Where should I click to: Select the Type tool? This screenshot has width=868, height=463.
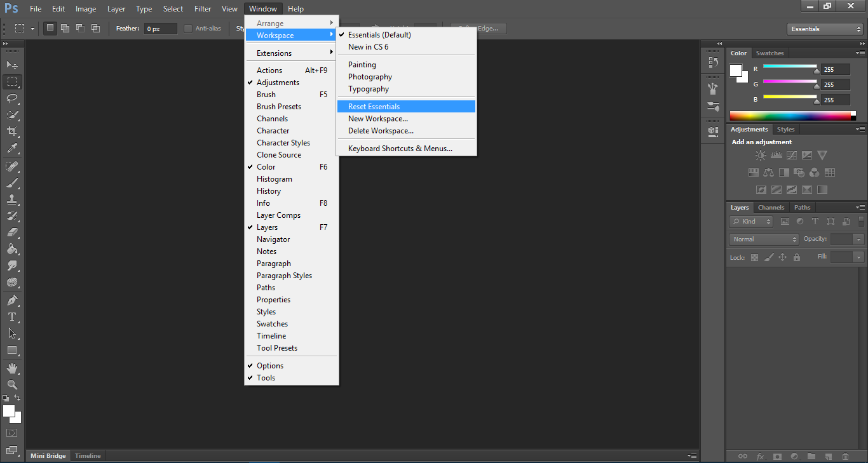click(x=12, y=317)
